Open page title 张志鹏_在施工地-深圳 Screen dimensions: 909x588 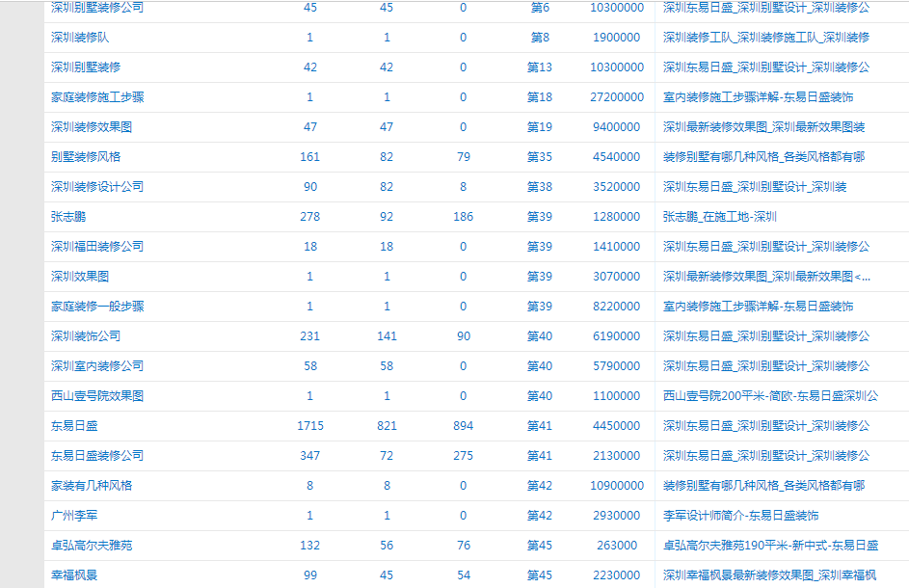pyautogui.click(x=720, y=217)
